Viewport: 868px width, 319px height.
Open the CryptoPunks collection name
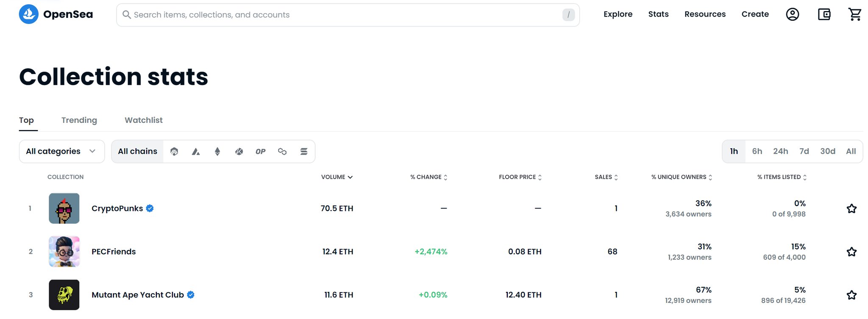click(117, 208)
